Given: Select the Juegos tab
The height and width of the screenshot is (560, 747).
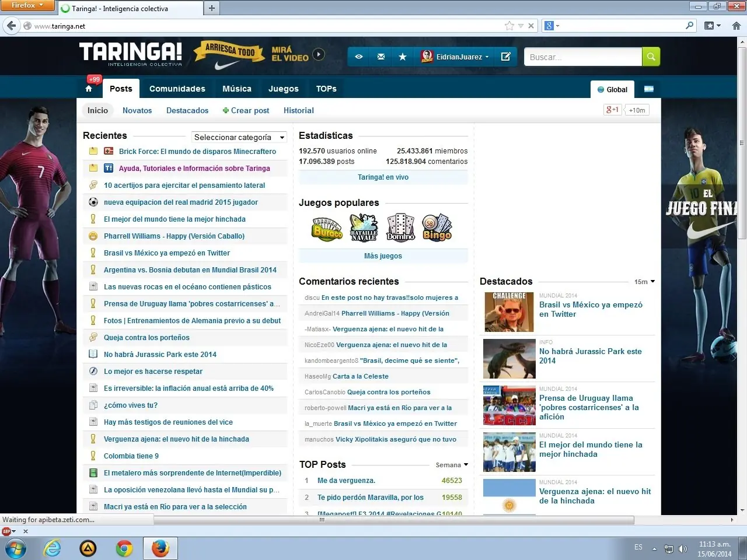Looking at the screenshot, I should click(x=284, y=89).
